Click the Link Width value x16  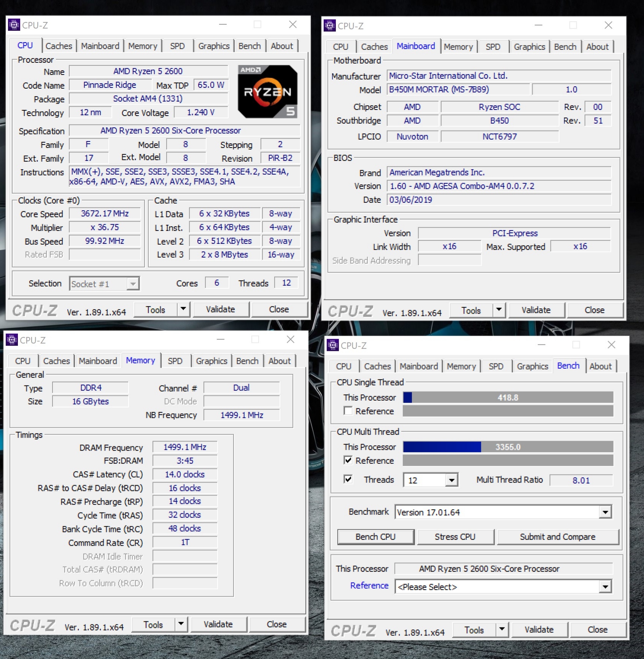click(450, 246)
